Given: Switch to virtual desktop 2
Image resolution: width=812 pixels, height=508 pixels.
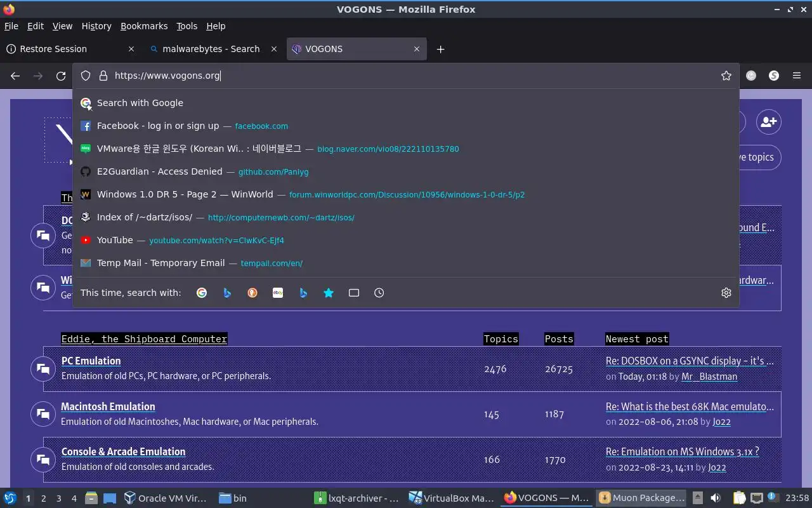Looking at the screenshot, I should [43, 498].
